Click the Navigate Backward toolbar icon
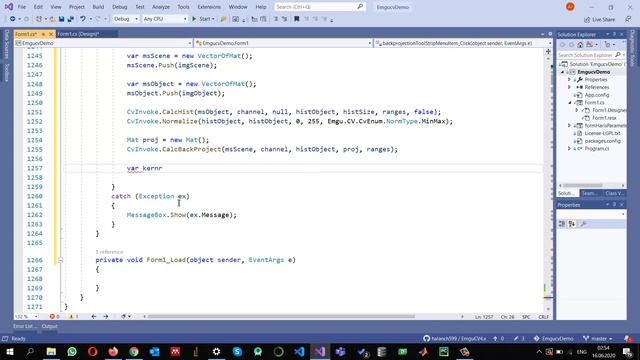 coord(13,19)
